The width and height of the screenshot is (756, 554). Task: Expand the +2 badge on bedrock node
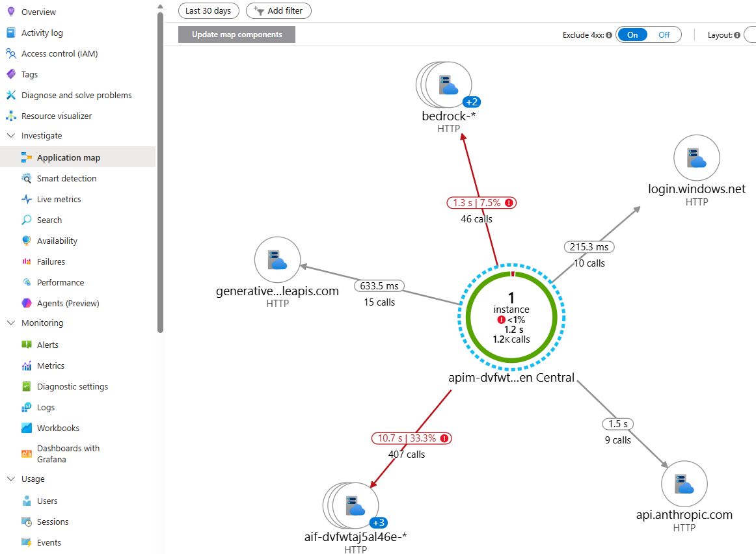click(x=472, y=102)
